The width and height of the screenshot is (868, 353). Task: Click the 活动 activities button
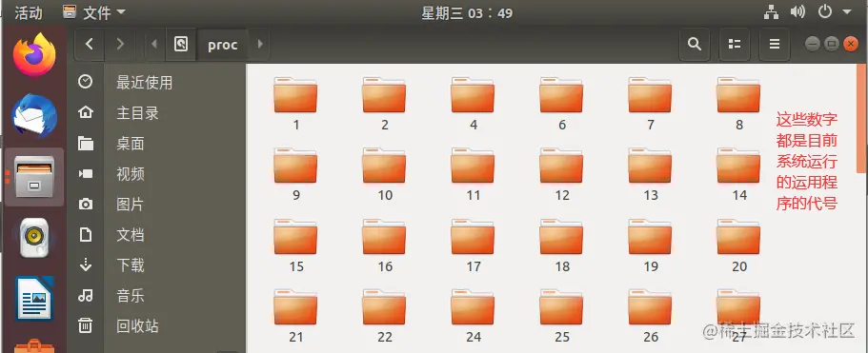pos(29,12)
